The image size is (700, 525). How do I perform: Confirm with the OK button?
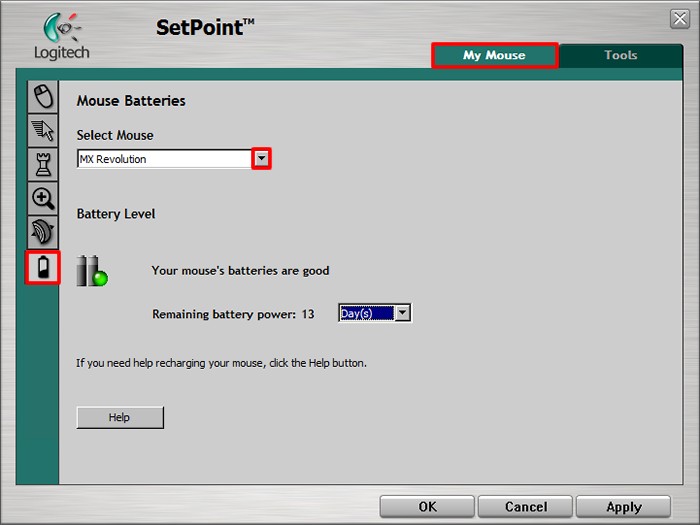(x=427, y=507)
